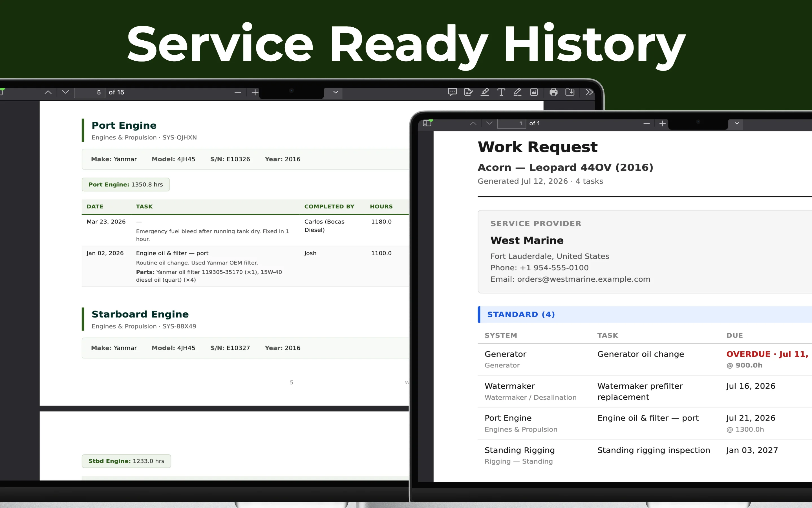
Task: Click the TASK column header in history table
Action: 144,207
